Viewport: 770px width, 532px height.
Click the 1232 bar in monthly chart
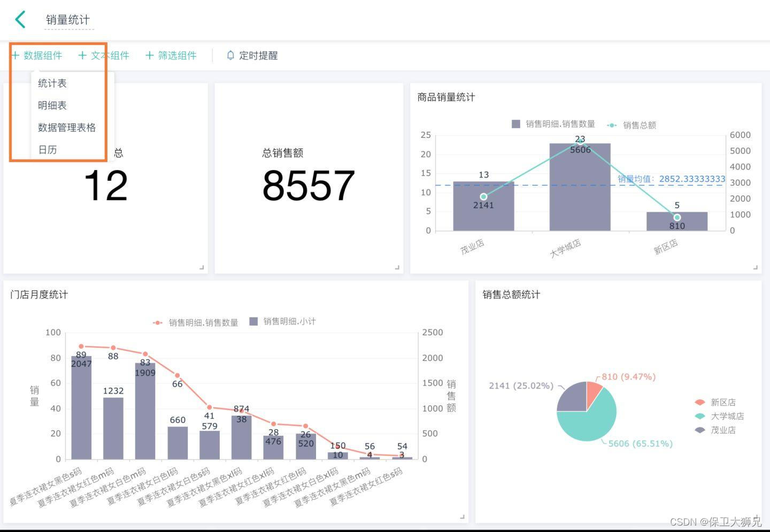(x=113, y=428)
